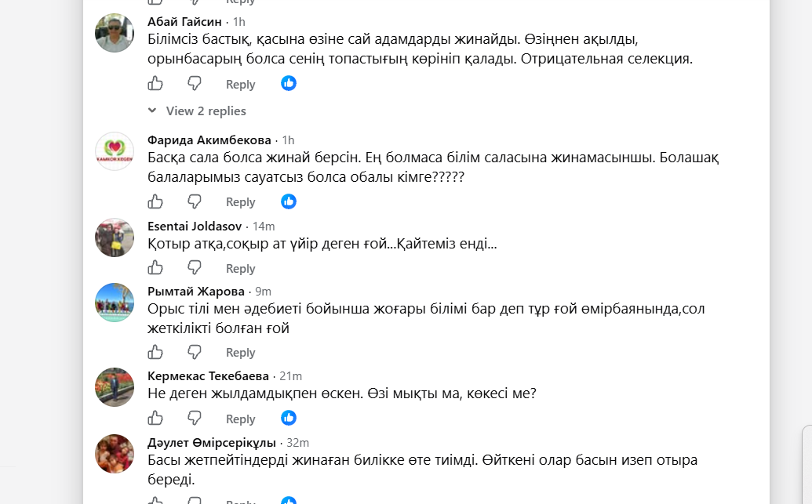Open Абай Гайсин's profile name link
Screen dimensions: 812x504
184,22
